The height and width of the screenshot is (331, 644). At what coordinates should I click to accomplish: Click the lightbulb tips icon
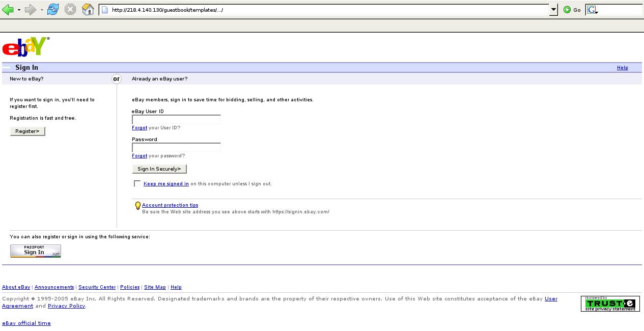pos(137,206)
